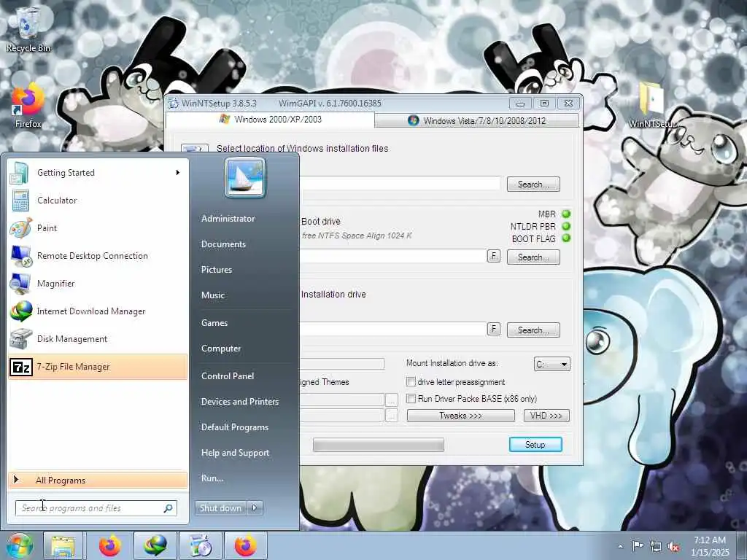Open Control Panel from Start menu
Image resolution: width=747 pixels, height=560 pixels.
click(x=228, y=376)
